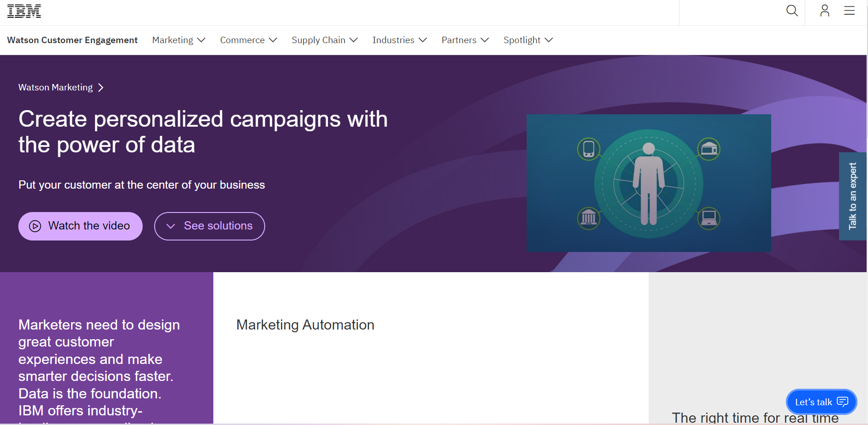868x425 pixels.
Task: Click the Marketing Automation heading
Action: [305, 325]
